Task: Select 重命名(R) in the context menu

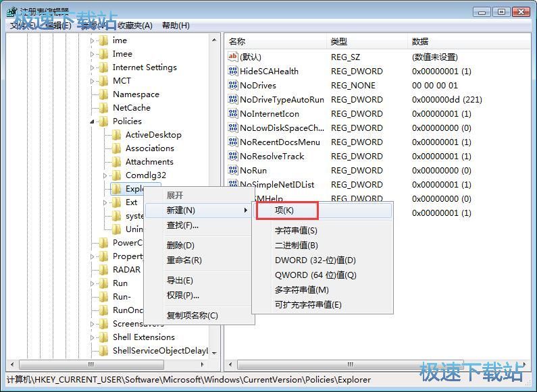Action: tap(199, 260)
